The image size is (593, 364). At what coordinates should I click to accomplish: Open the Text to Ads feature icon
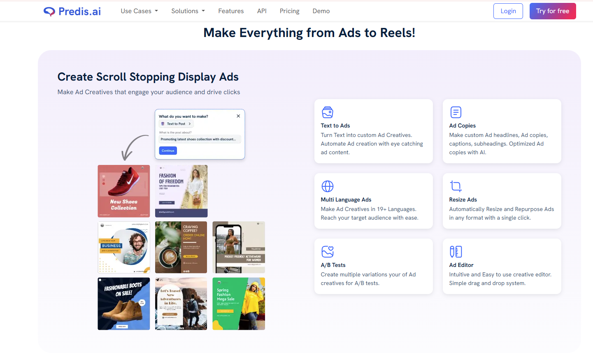[328, 112]
